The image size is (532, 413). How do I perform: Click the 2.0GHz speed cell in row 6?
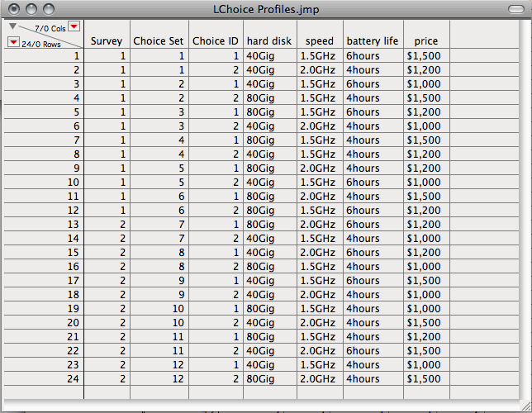pos(320,126)
